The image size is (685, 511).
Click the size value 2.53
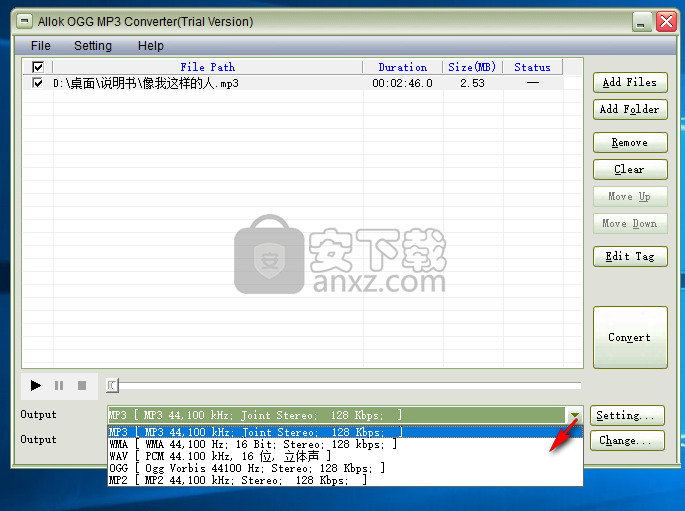pyautogui.click(x=472, y=83)
